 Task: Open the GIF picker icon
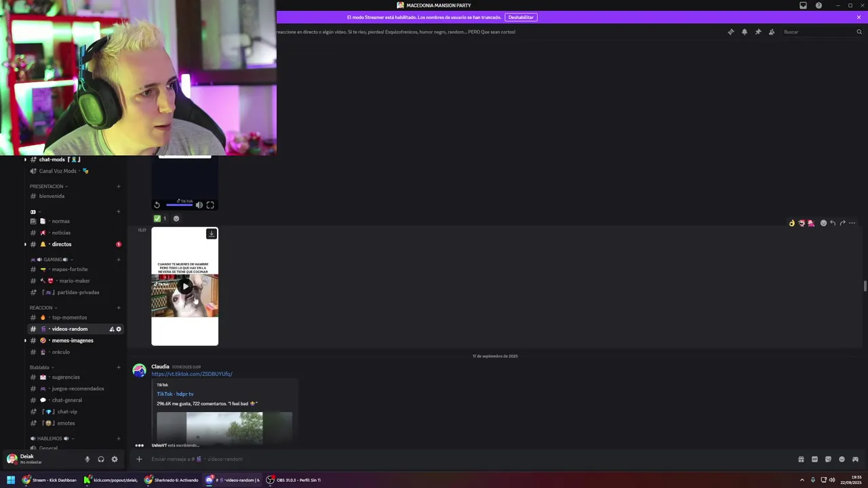pyautogui.click(x=814, y=459)
